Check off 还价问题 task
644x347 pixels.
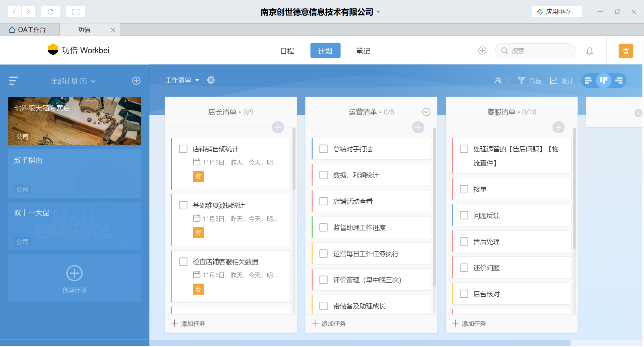(x=464, y=268)
